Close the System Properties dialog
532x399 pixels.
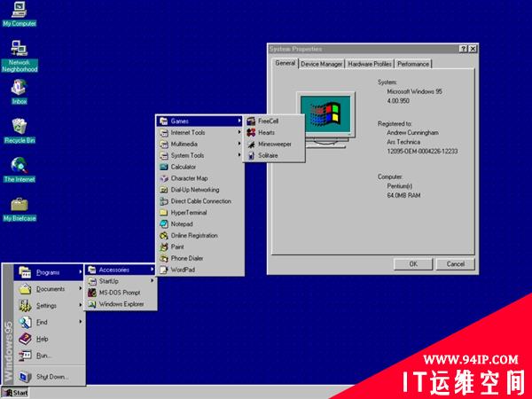[x=473, y=49]
